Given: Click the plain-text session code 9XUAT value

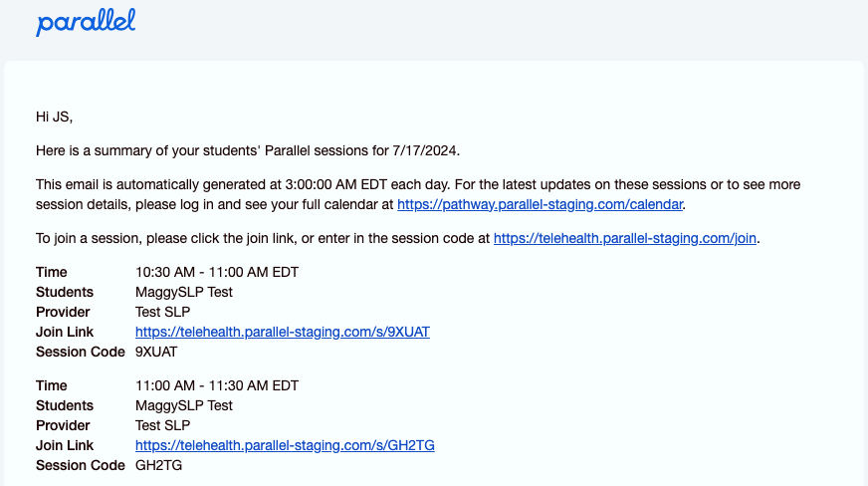Looking at the screenshot, I should (x=157, y=352).
